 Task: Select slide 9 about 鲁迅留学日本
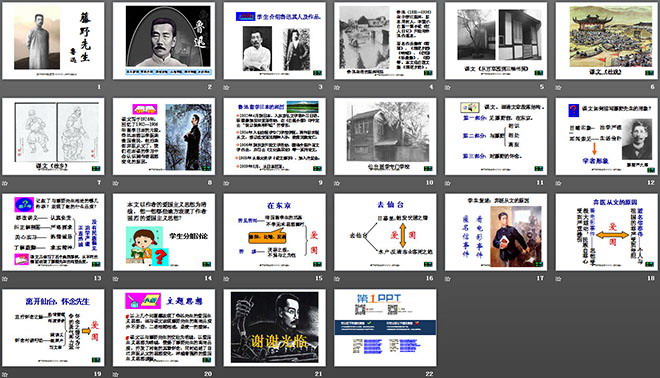pos(274,136)
